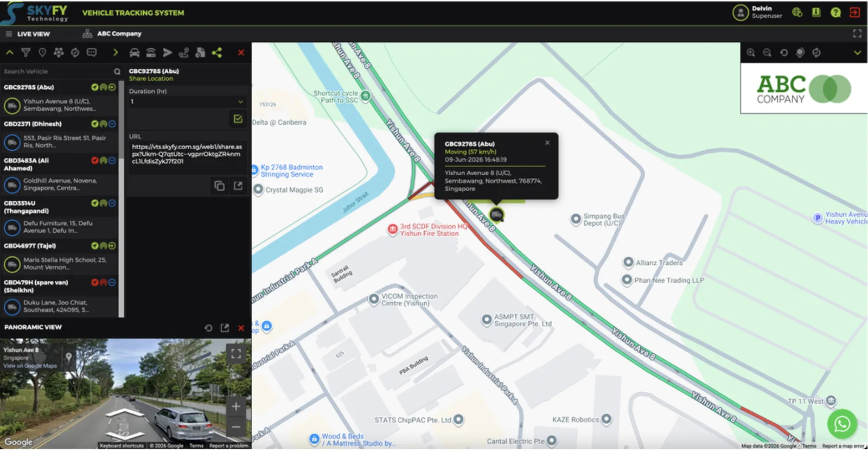Open the Delvin Superuser profile
Viewport: 868px width, 452px height.
757,12
